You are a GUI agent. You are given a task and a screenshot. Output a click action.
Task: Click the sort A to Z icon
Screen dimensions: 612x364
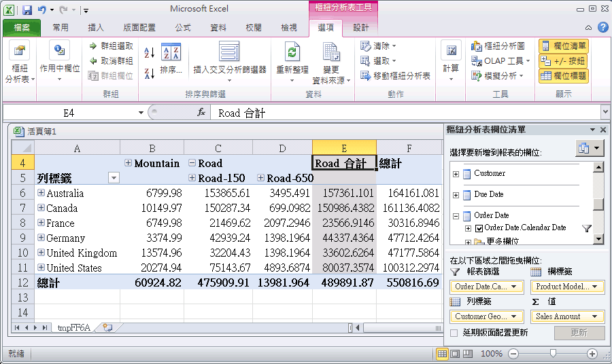[x=150, y=52]
